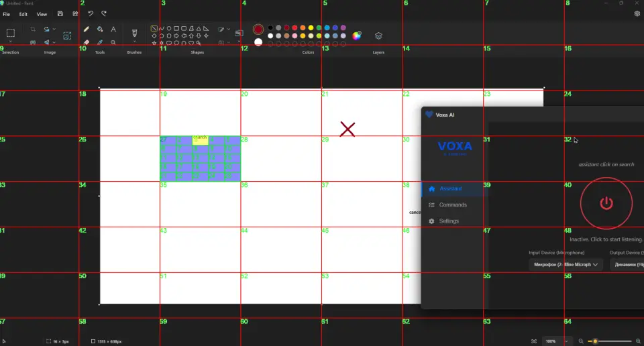644x346 pixels.
Task: Activate the Color picker eyedropper tool
Action: point(100,42)
